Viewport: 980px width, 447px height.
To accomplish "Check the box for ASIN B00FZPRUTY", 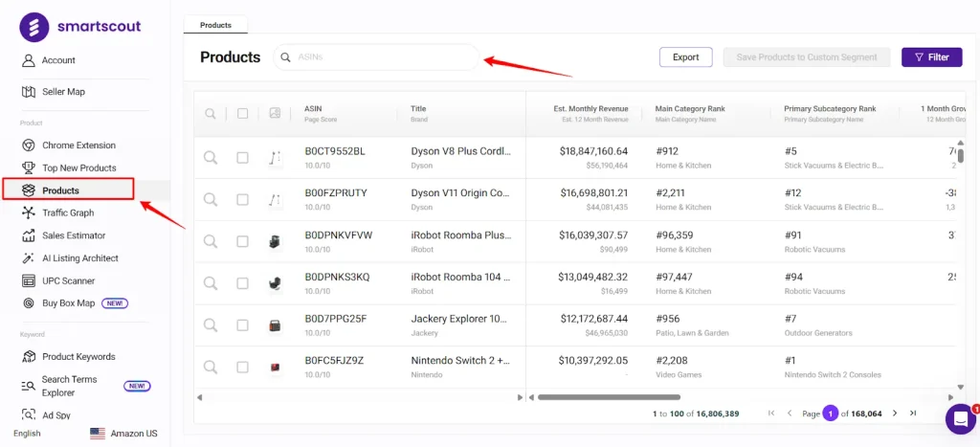I will [242, 199].
